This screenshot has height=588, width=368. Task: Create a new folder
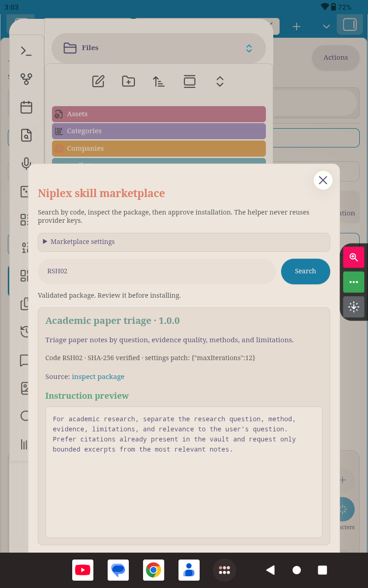128,81
